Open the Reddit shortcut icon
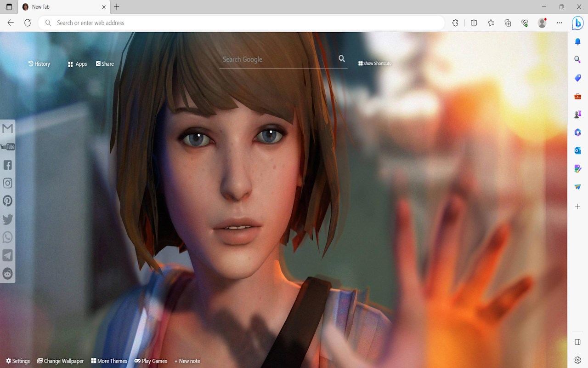This screenshot has width=588, height=368. [x=7, y=274]
